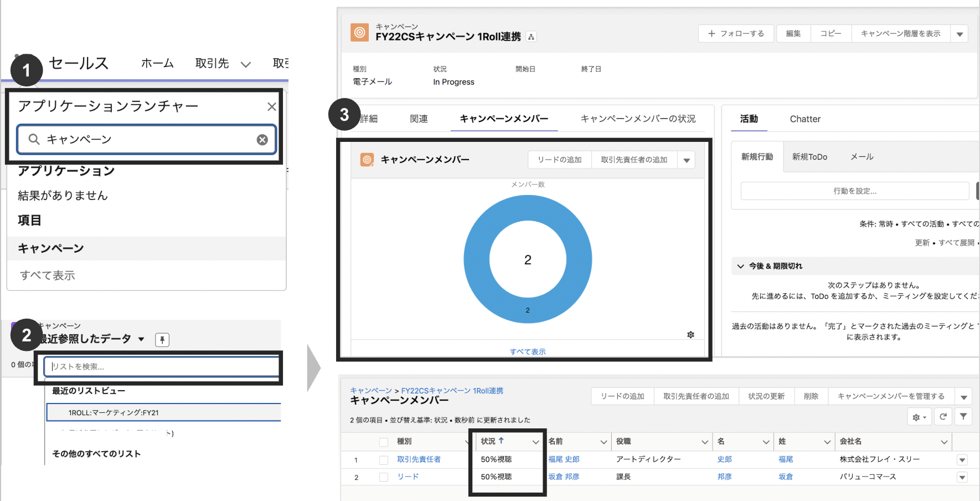This screenshot has width=980, height=501.
Task: Clear the キャンペーン search text with the X icon
Action: [262, 139]
